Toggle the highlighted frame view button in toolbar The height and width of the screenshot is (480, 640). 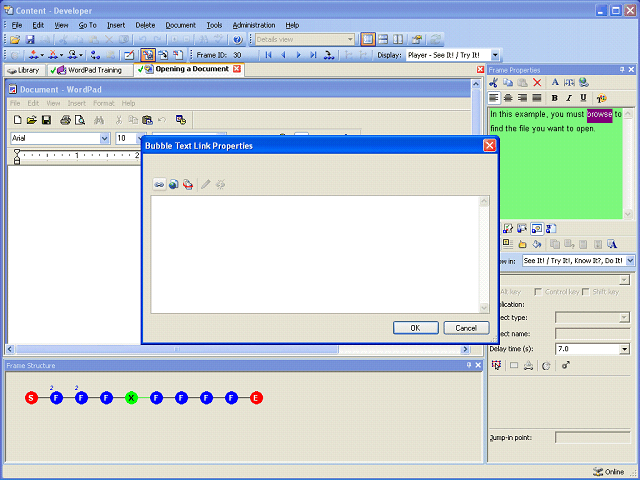(x=148, y=55)
